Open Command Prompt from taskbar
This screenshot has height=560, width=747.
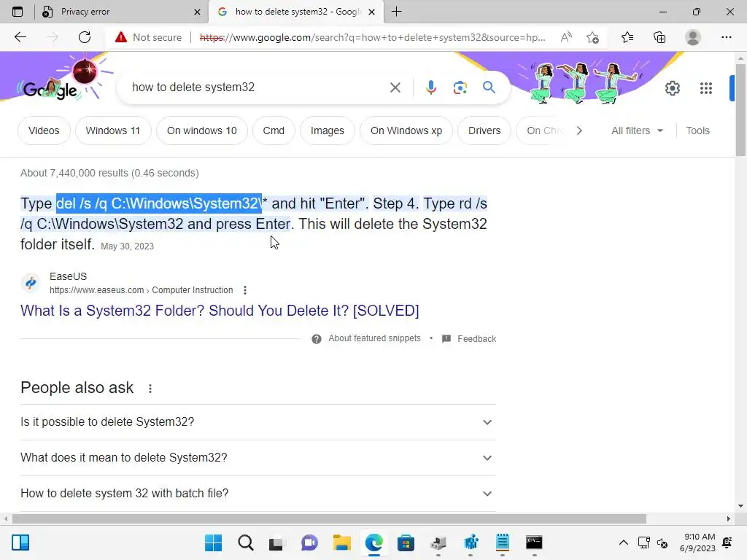click(x=534, y=542)
